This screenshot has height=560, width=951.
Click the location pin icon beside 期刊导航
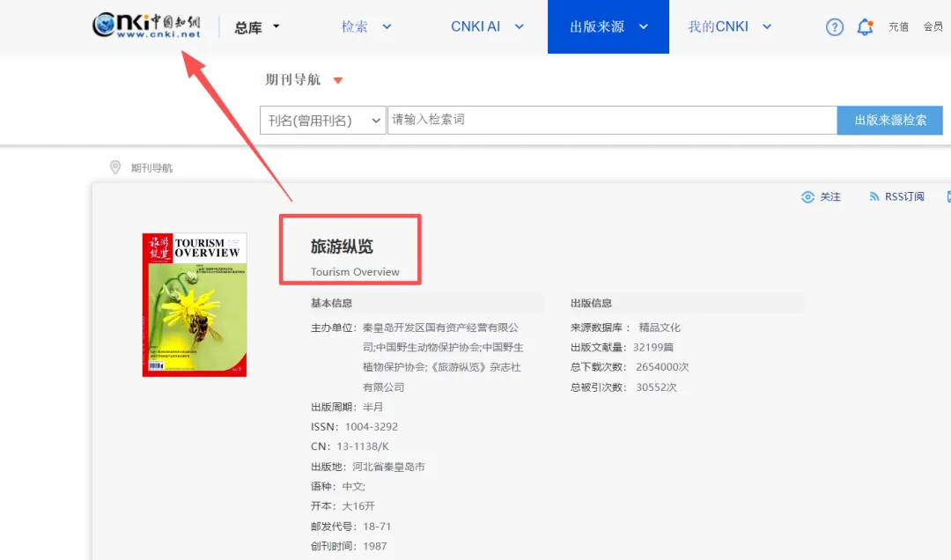tap(115, 167)
